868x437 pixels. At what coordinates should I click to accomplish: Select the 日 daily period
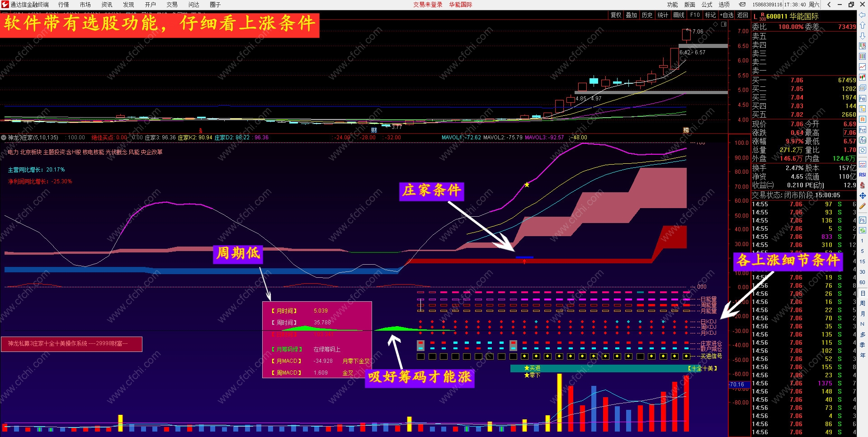(863, 293)
